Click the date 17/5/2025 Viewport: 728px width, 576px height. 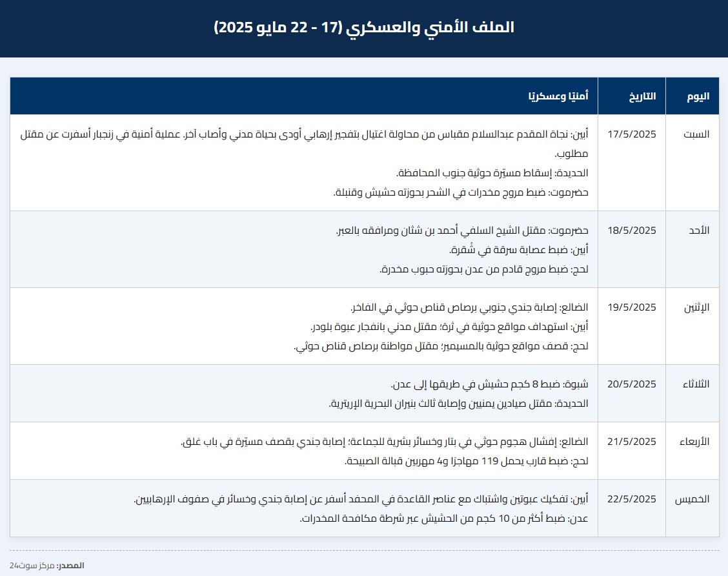pyautogui.click(x=632, y=134)
